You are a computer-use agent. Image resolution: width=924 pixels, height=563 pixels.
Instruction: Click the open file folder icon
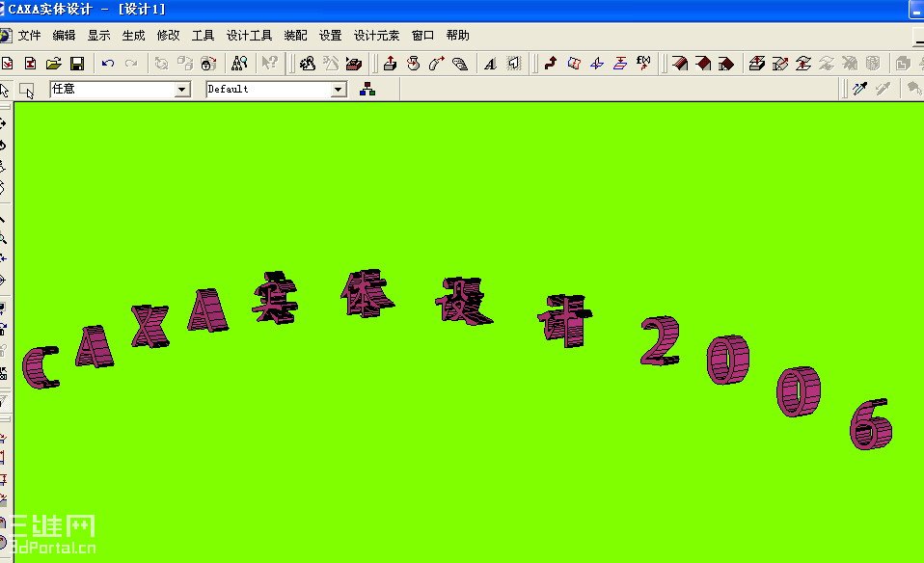click(x=54, y=63)
